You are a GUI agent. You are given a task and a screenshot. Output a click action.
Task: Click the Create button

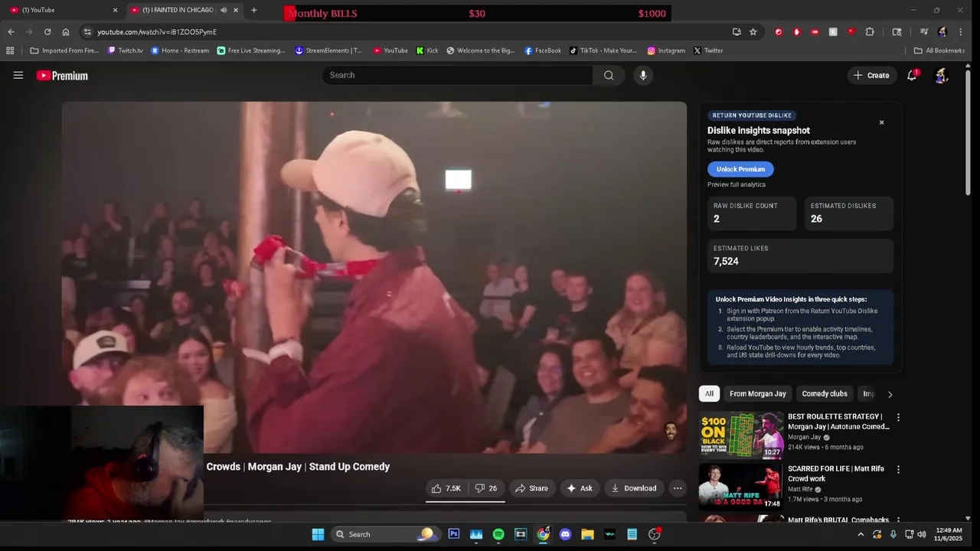tap(871, 75)
